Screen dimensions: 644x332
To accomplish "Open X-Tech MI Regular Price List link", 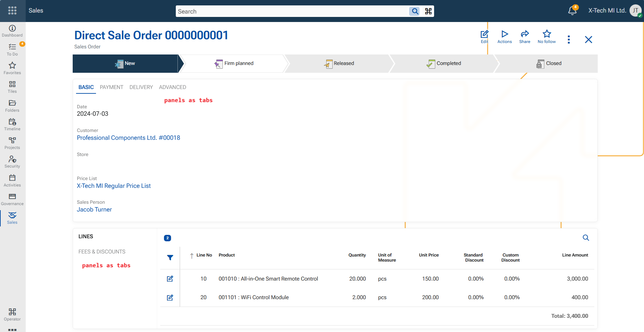I will (114, 186).
